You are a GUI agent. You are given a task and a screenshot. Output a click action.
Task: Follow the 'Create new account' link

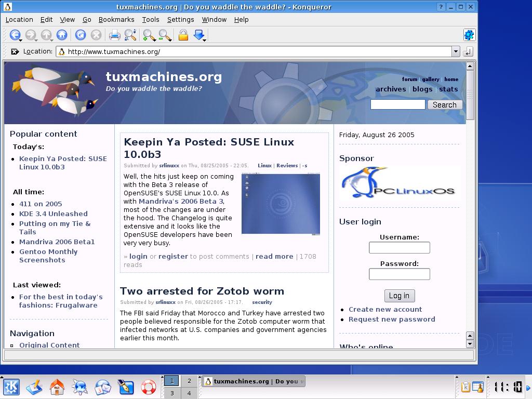385,310
